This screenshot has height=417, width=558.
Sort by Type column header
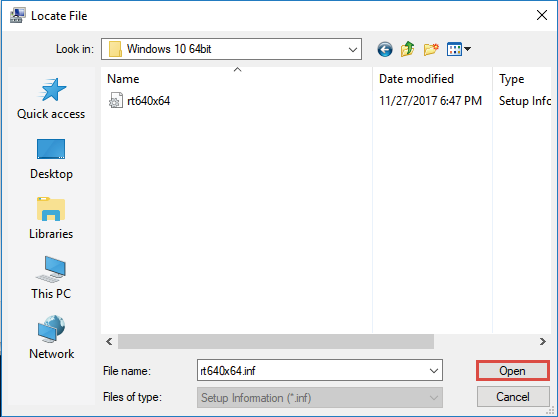click(x=522, y=79)
